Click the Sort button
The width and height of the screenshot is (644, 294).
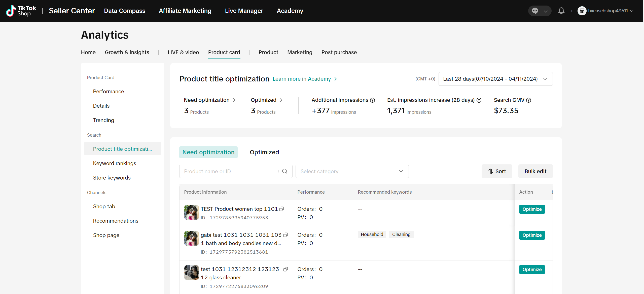tap(497, 171)
